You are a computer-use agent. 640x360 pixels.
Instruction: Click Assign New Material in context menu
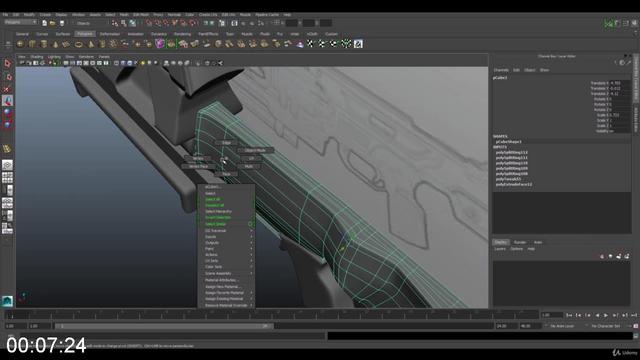[x=223, y=287]
